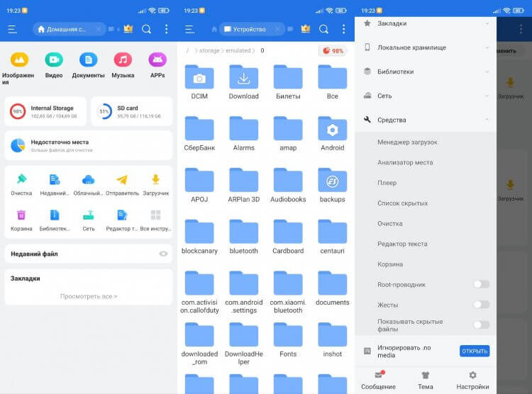532x394 pixels.
Task: Select Очистка entry in sidebar menu
Action: point(426,223)
